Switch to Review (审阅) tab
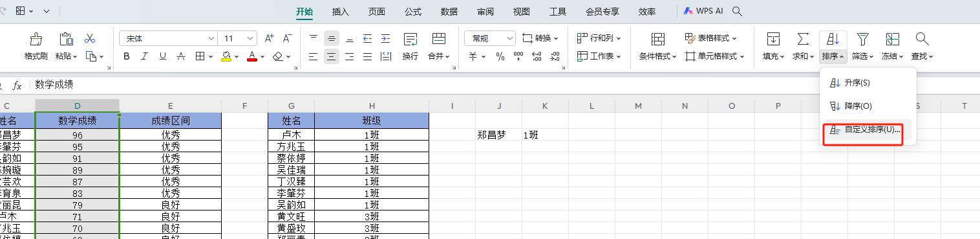Viewport: 980px width, 239px height. (485, 12)
